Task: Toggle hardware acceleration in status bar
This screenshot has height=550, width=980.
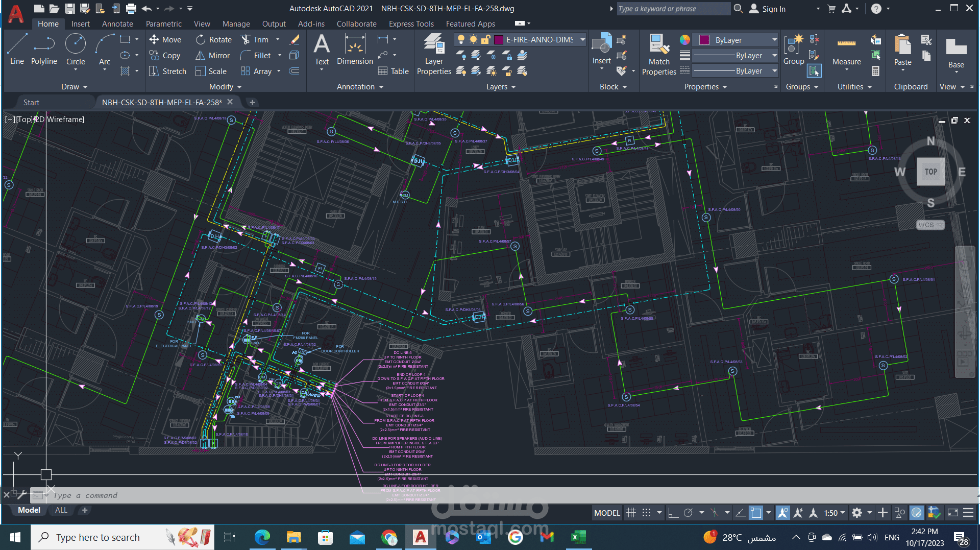Action: tap(917, 513)
